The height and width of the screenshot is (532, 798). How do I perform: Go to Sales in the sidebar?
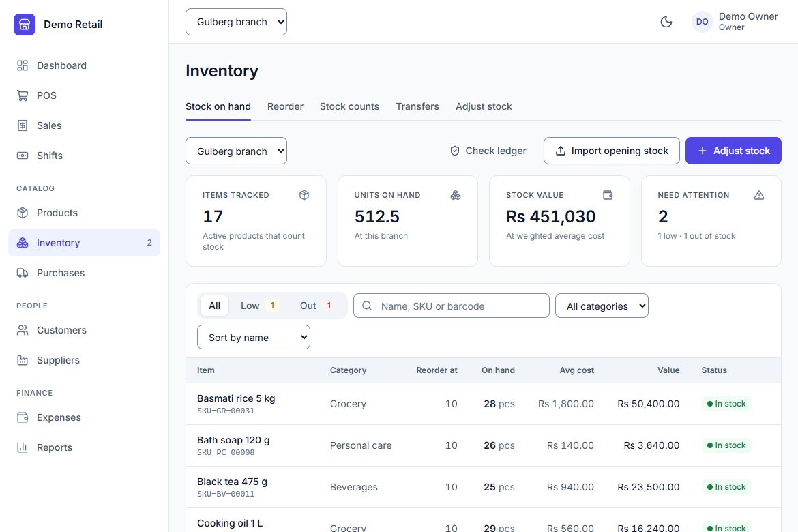84,125
